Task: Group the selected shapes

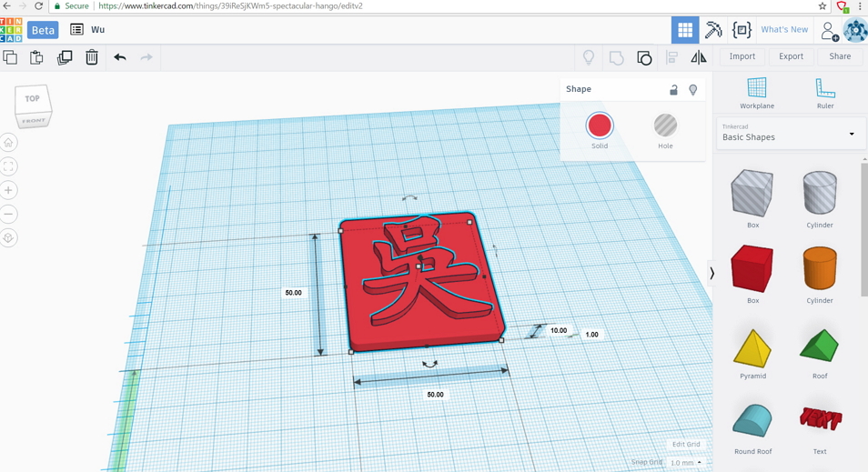Action: (x=616, y=57)
